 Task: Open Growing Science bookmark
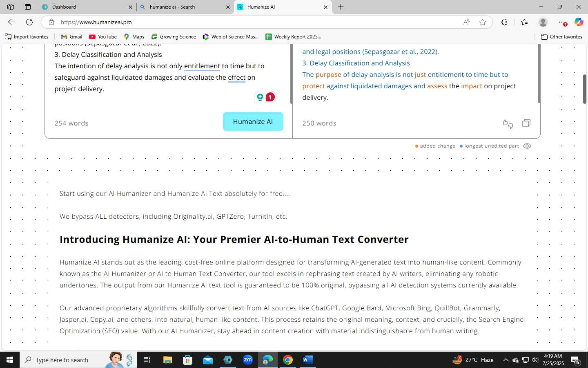(174, 37)
